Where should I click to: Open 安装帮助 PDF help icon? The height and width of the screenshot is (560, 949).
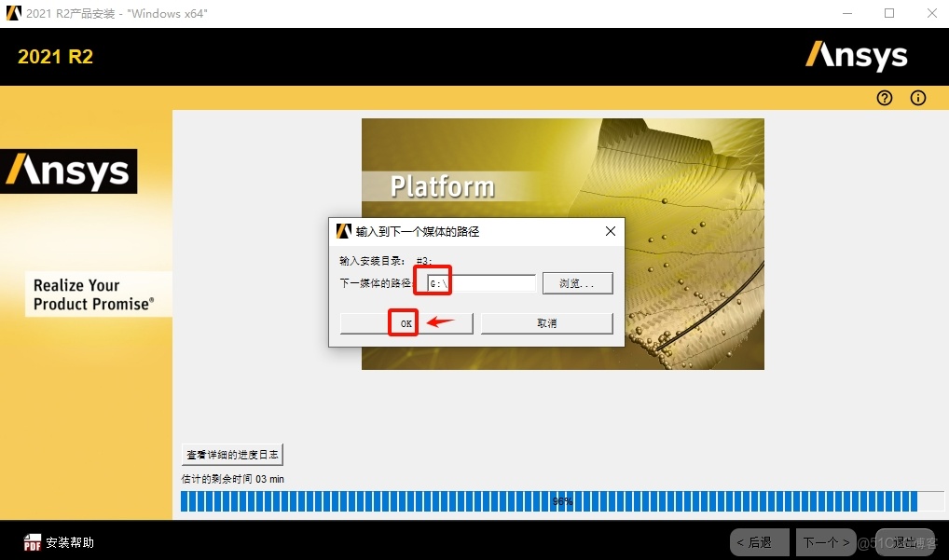tap(32, 540)
